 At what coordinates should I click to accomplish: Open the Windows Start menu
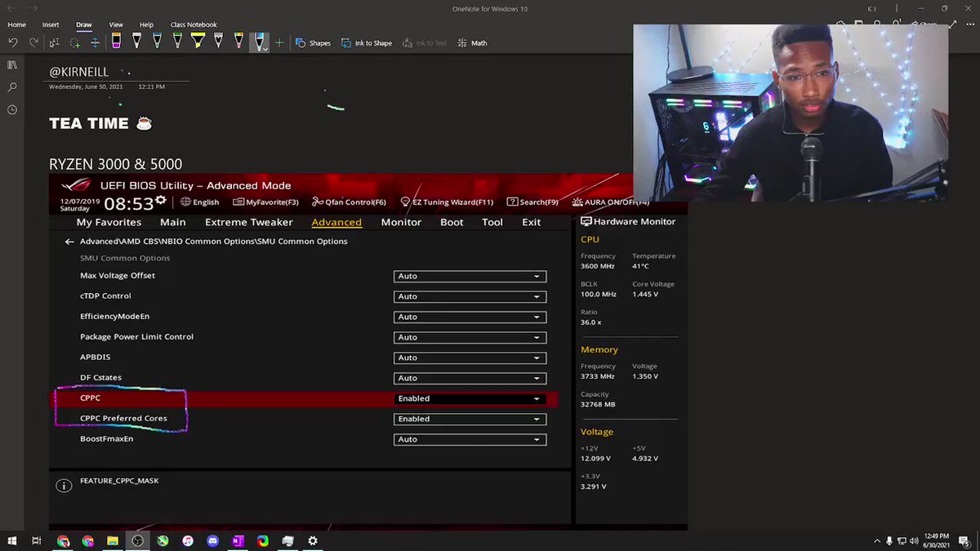pos(12,540)
